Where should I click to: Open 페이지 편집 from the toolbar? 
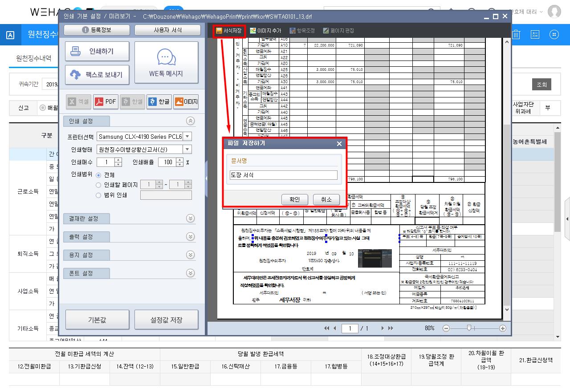(338, 31)
